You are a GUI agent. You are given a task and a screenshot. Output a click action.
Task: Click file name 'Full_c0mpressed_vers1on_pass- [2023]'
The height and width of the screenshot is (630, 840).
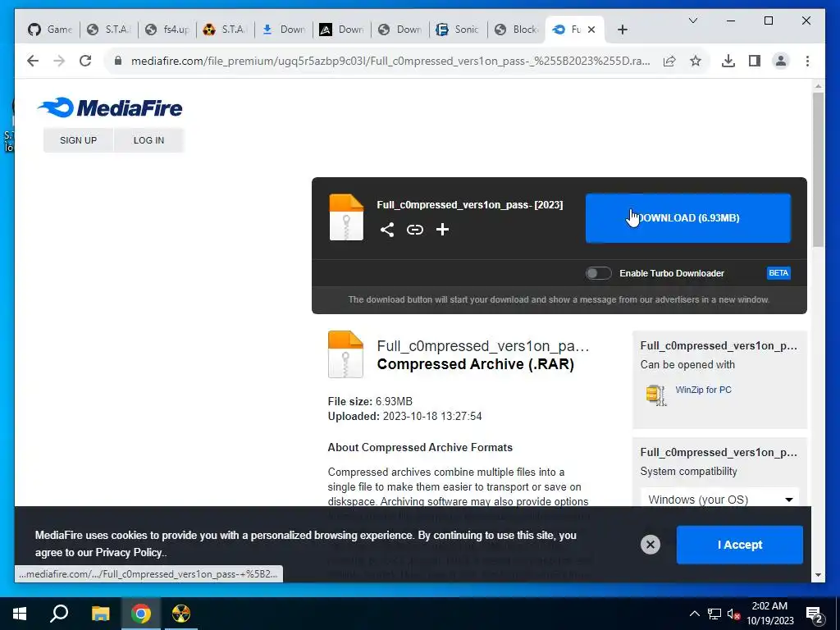point(470,204)
